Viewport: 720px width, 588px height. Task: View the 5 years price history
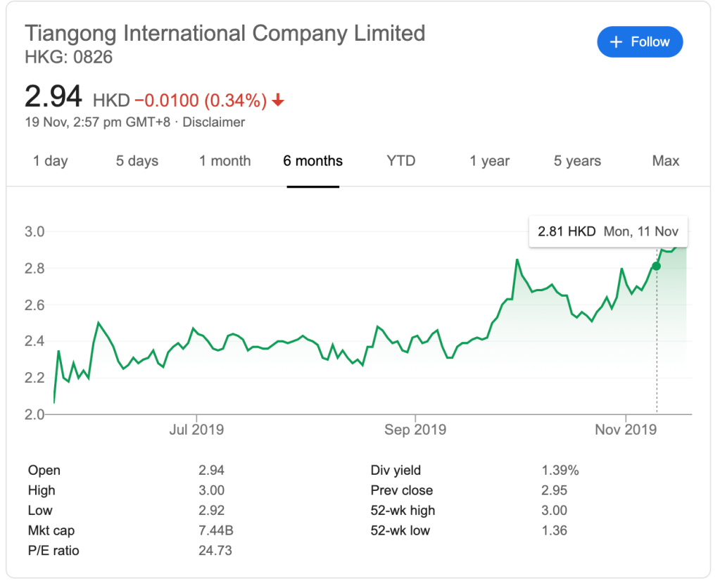pyautogui.click(x=577, y=161)
